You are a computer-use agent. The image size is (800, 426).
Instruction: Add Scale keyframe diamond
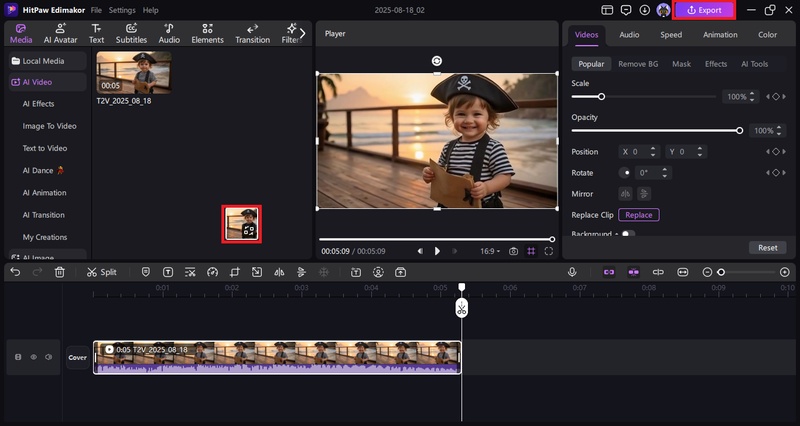(776, 96)
